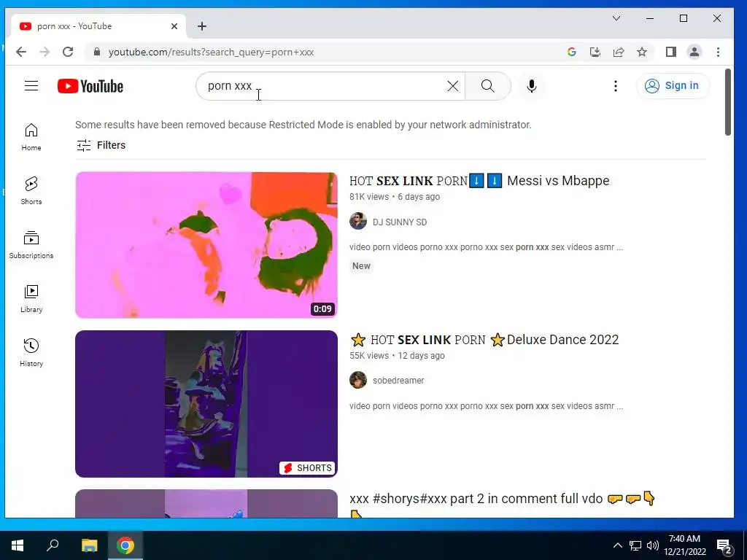Reload the page
The width and height of the screenshot is (747, 560).
click(68, 52)
